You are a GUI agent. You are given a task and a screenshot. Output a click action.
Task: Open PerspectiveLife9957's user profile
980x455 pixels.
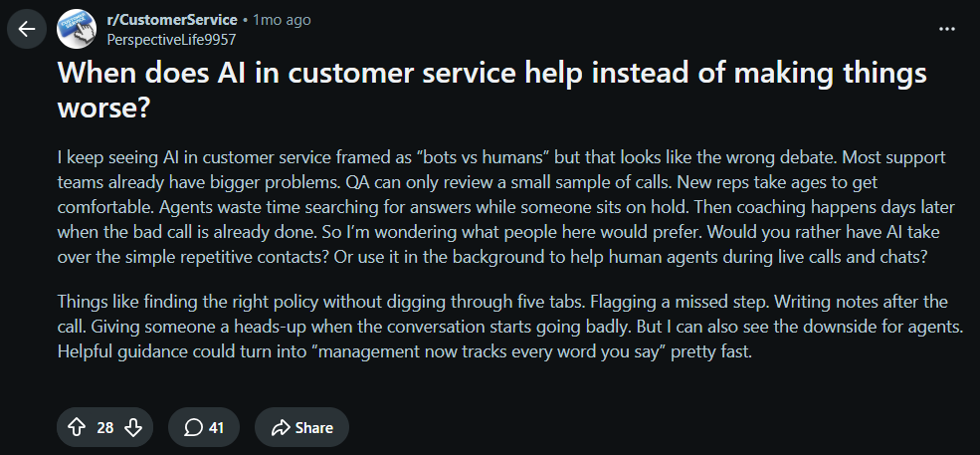point(171,40)
